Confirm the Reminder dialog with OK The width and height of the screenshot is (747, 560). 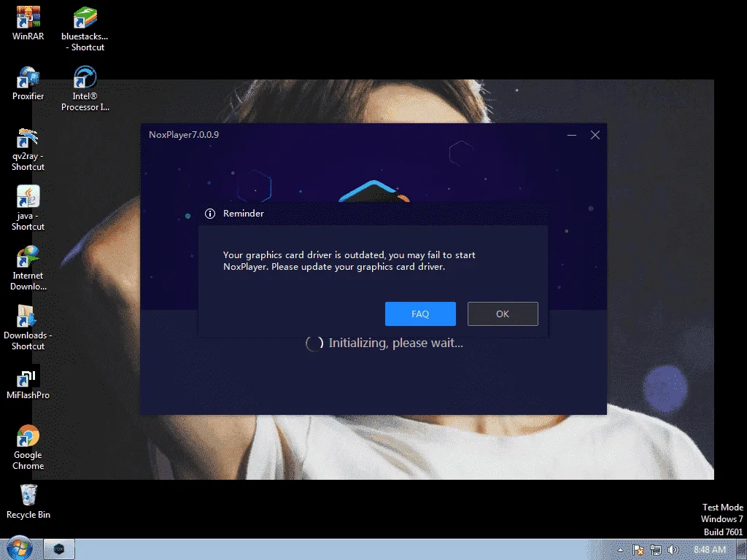click(503, 314)
